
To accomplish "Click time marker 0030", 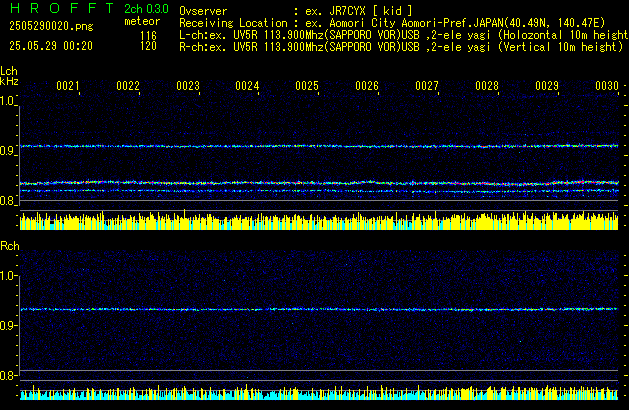I will pyautogui.click(x=607, y=86).
